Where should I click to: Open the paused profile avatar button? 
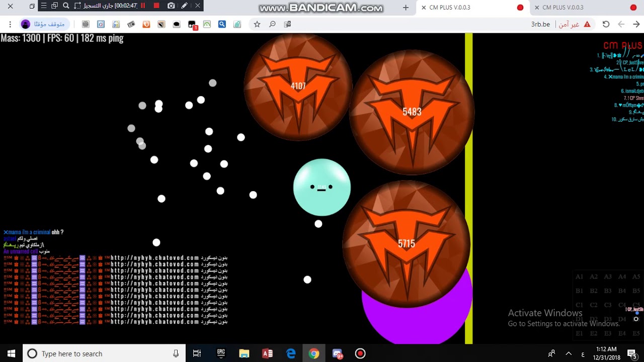tap(43, 24)
